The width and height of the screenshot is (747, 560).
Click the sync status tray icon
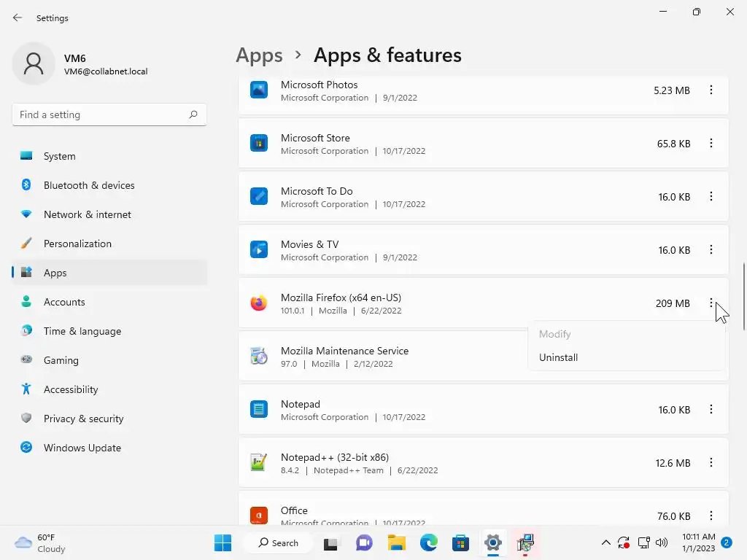(624, 542)
